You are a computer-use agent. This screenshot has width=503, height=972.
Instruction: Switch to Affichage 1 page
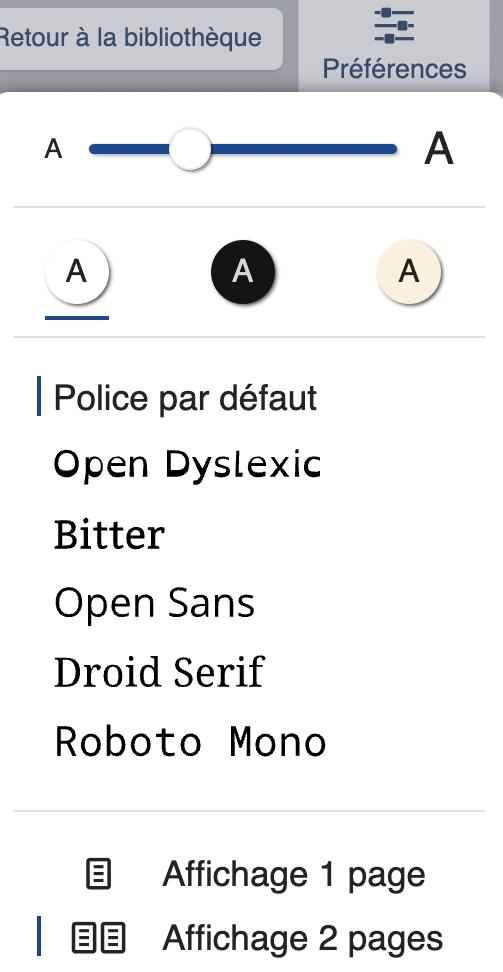coord(294,874)
